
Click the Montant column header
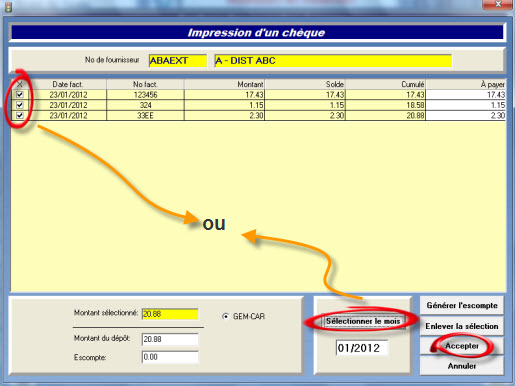tap(224, 84)
